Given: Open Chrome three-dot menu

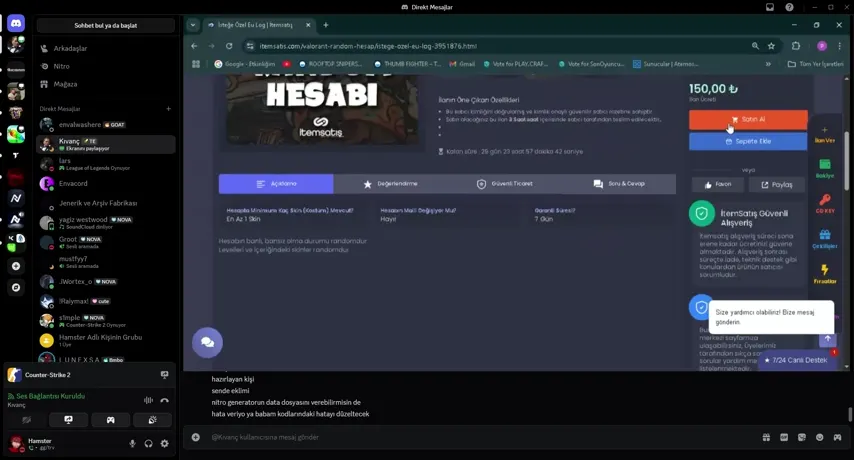Looking at the screenshot, I should (x=839, y=46).
